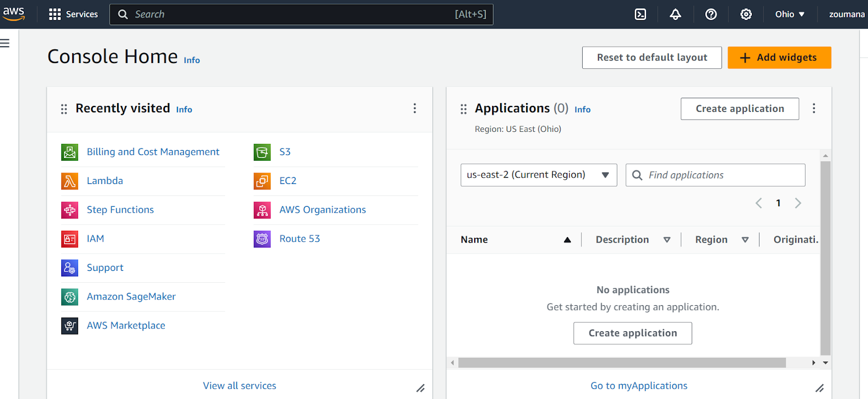Viewport: 868px width, 399px height.
Task: Open the settings gear icon
Action: 746,14
